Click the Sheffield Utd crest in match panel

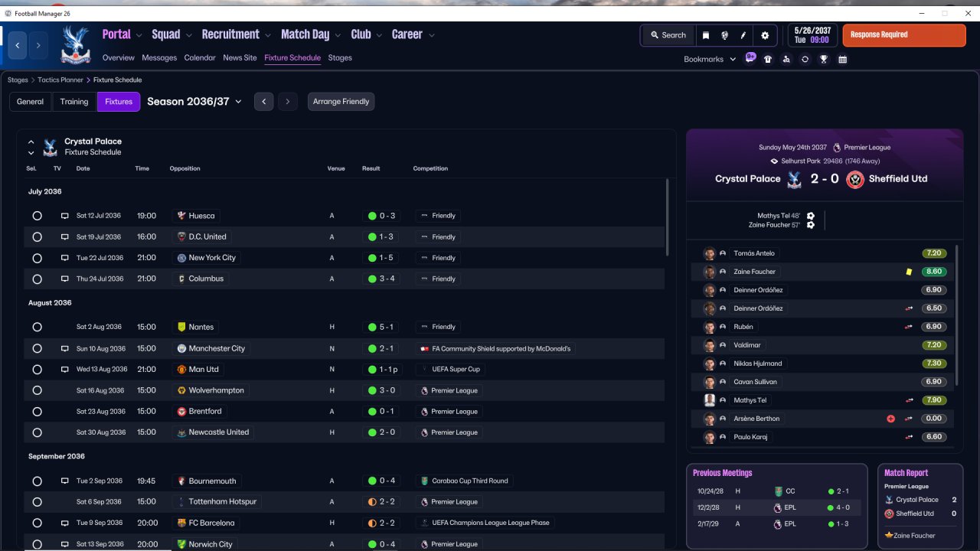tap(855, 179)
